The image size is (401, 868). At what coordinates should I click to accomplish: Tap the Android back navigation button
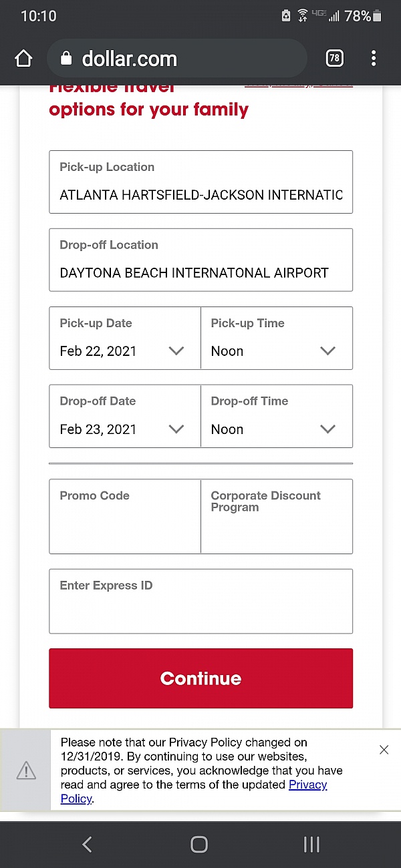coord(87,845)
